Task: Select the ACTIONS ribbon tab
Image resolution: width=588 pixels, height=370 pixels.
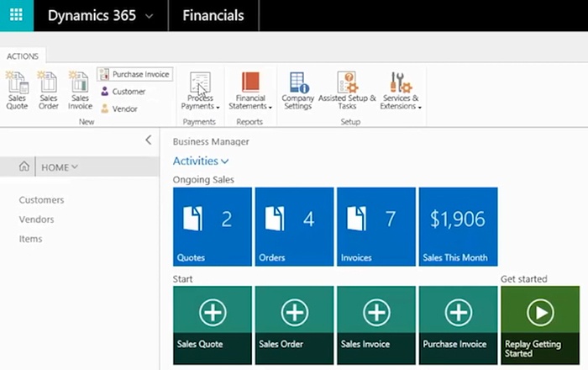Action: 23,56
